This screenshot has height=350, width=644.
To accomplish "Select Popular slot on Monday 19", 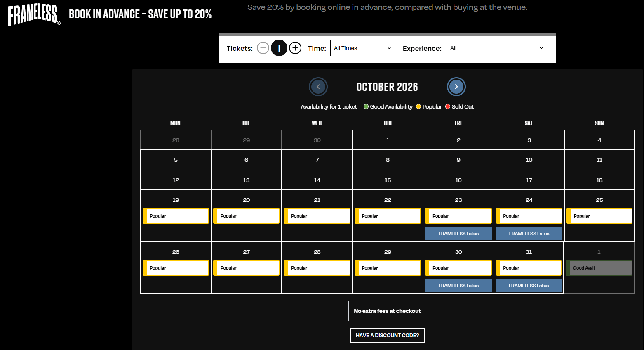I will (176, 216).
